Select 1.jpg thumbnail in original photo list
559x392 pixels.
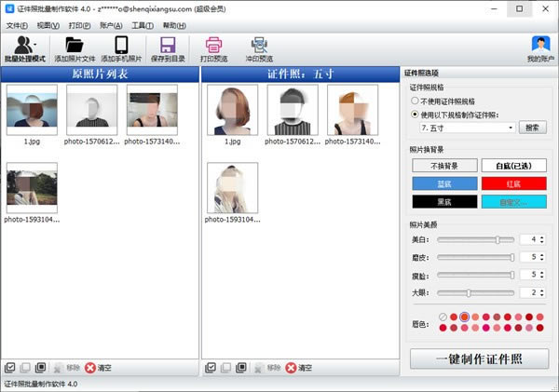tap(32, 110)
